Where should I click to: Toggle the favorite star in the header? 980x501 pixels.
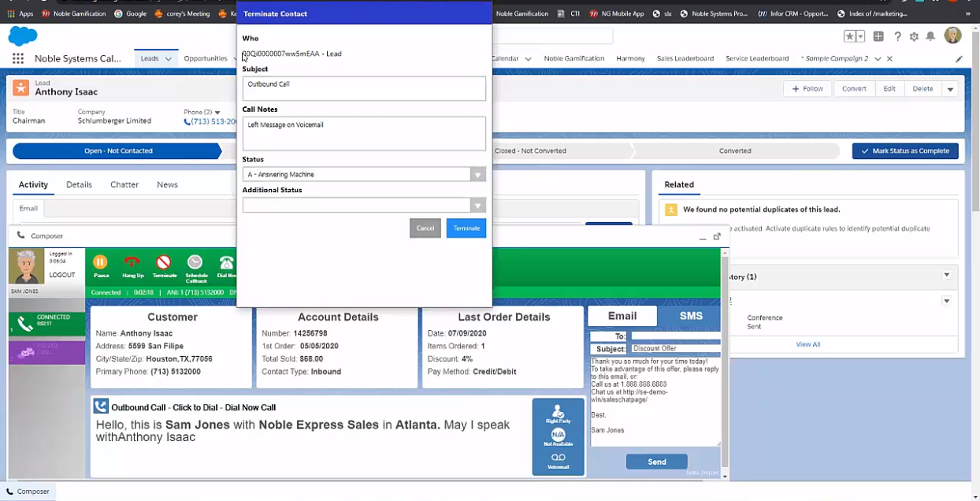coord(849,35)
